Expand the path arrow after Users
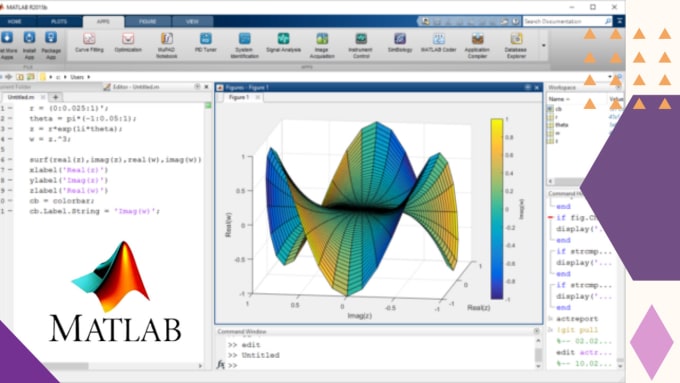680x383 pixels. pos(88,77)
